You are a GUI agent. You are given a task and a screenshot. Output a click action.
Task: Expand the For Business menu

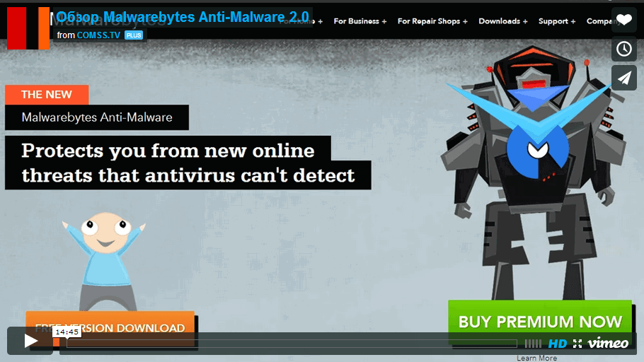(x=360, y=21)
